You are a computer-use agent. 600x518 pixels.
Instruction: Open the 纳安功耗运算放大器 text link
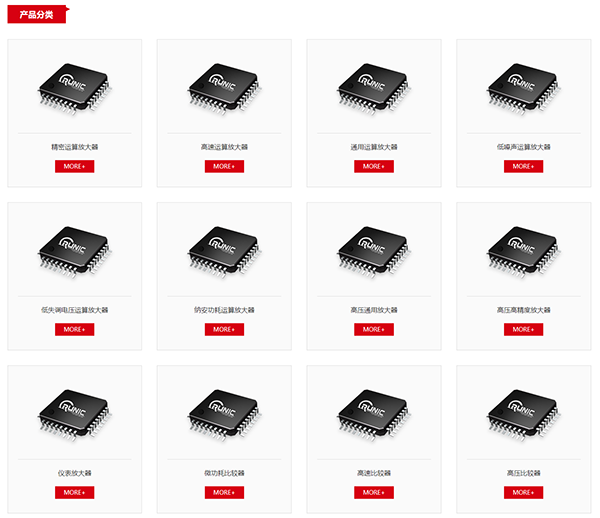tap(224, 310)
